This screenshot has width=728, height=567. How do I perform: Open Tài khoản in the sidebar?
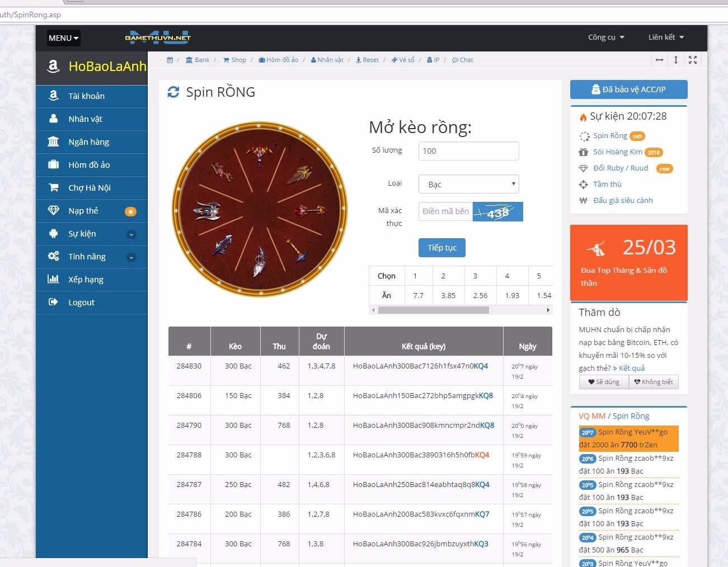(x=92, y=96)
